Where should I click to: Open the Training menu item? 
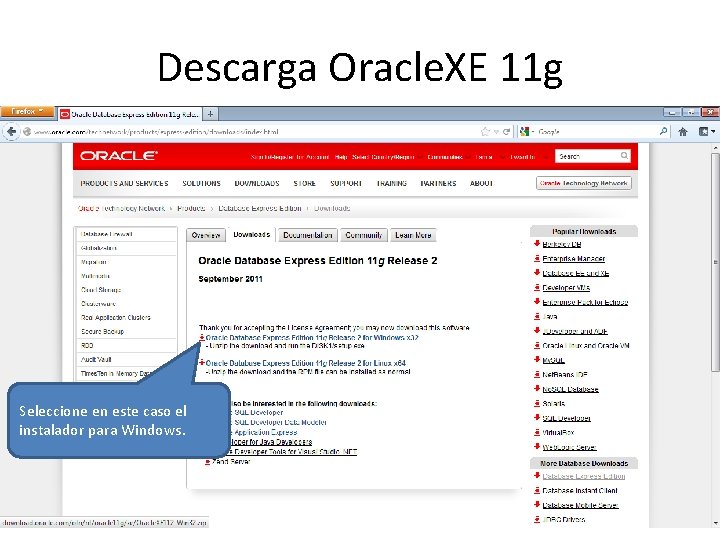coord(392,183)
